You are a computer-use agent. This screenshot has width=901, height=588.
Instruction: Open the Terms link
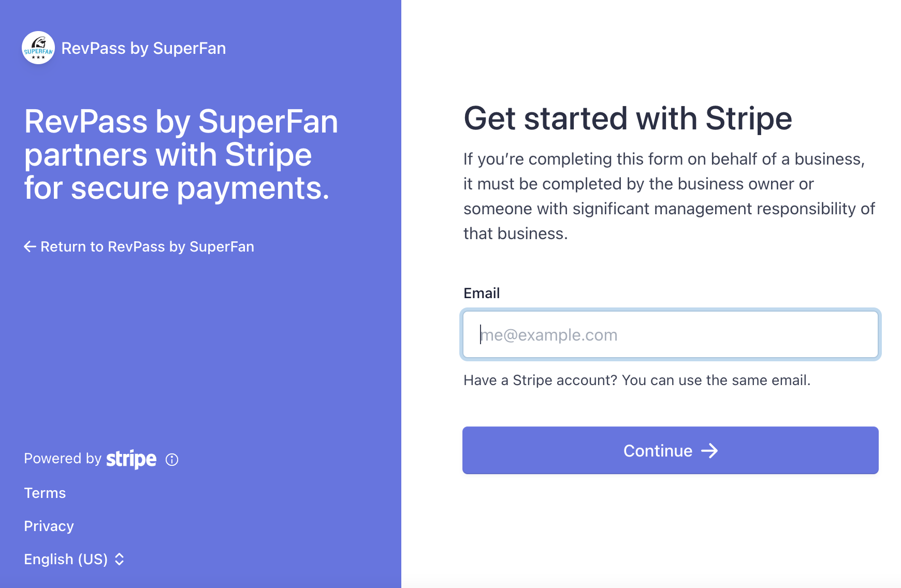45,493
